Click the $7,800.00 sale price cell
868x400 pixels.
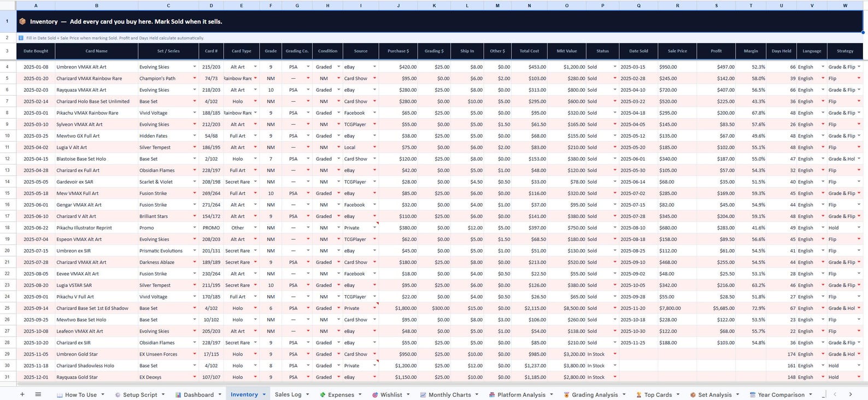[677, 308]
